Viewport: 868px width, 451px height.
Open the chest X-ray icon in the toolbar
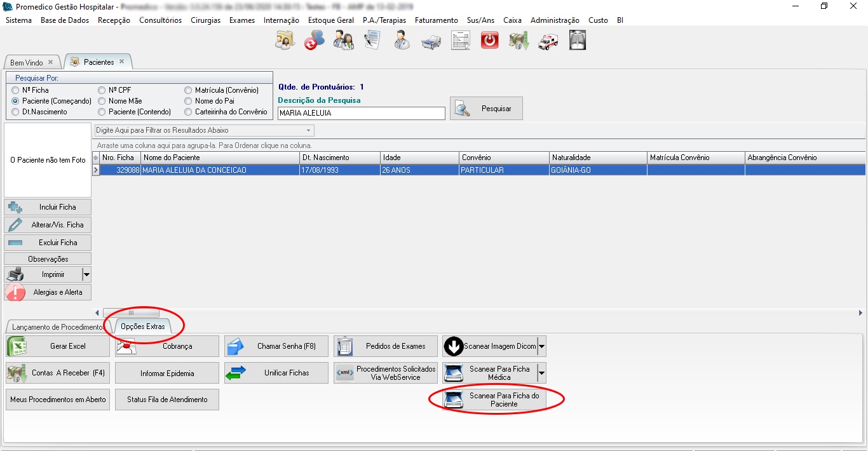[577, 41]
